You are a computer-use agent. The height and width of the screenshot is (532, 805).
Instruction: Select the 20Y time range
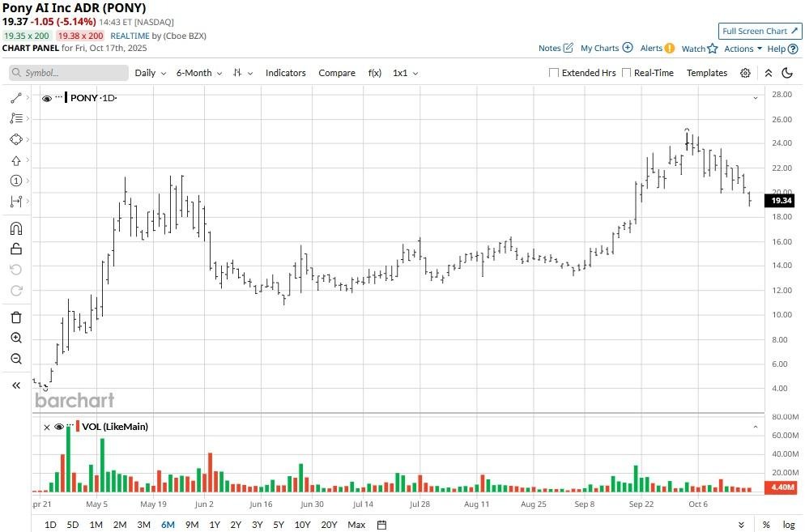pos(329,524)
